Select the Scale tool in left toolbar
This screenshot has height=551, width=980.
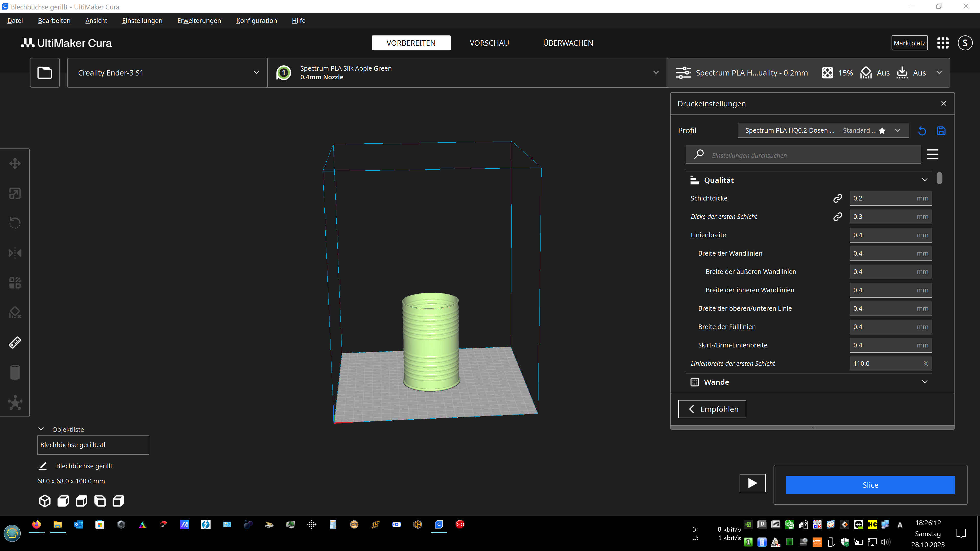pos(15,193)
